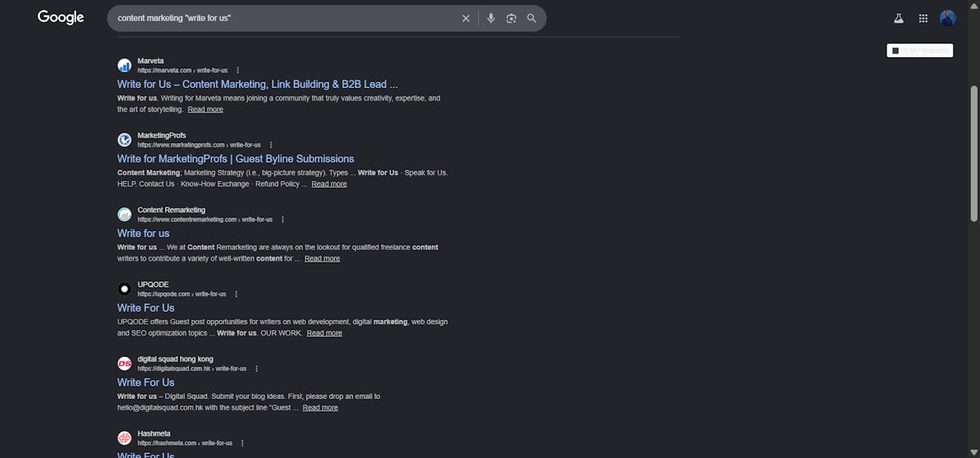The width and height of the screenshot is (980, 458).
Task: Click the scrollbar down arrow
Action: 975,453
